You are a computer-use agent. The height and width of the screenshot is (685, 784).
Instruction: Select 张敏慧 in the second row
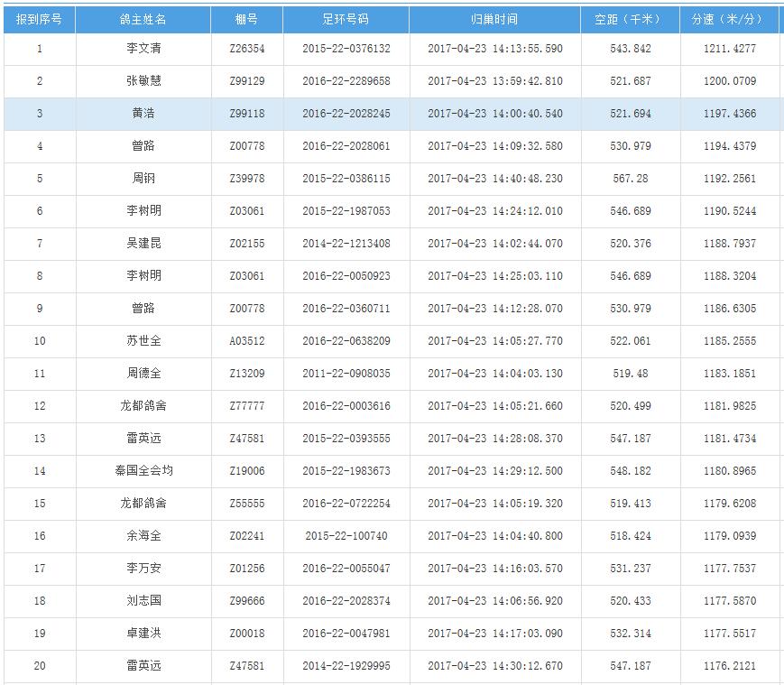(143, 81)
